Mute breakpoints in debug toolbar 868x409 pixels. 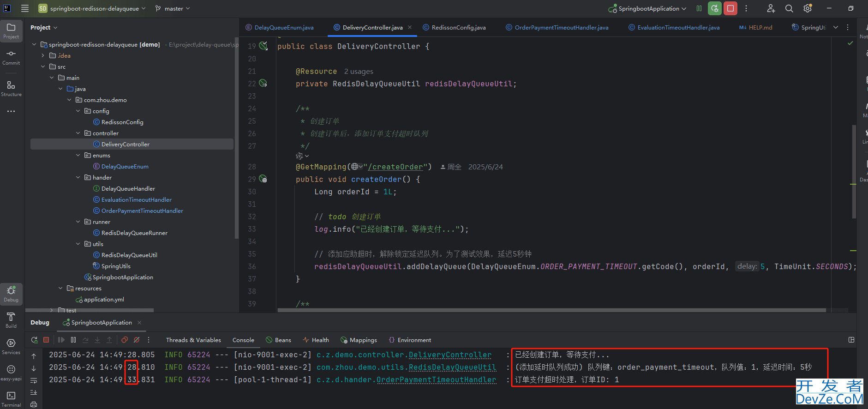(x=137, y=340)
